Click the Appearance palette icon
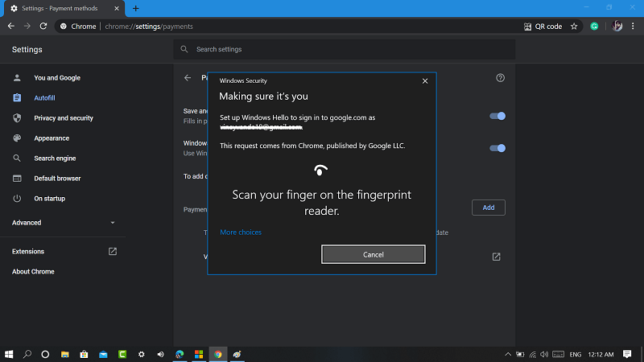The image size is (644, 362). click(17, 138)
